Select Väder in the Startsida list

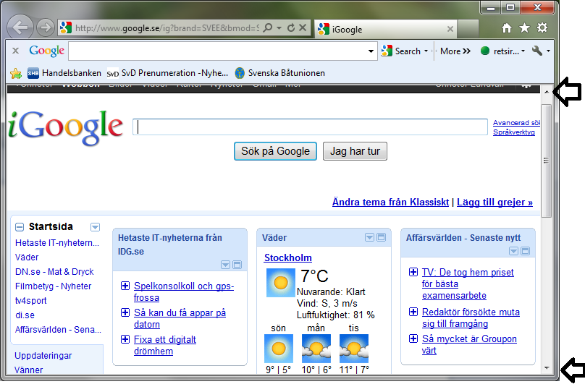click(x=27, y=257)
